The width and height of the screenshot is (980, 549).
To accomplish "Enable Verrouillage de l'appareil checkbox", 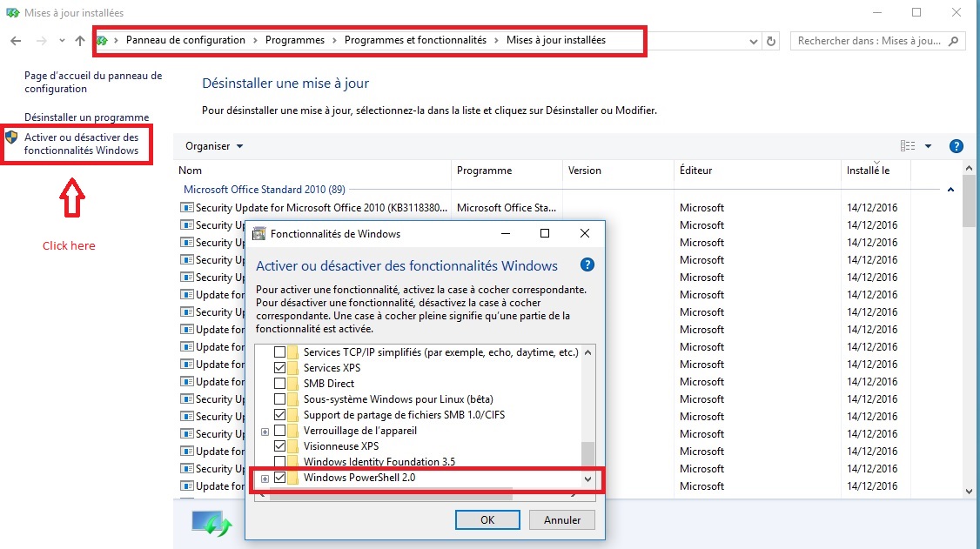I will point(279,431).
